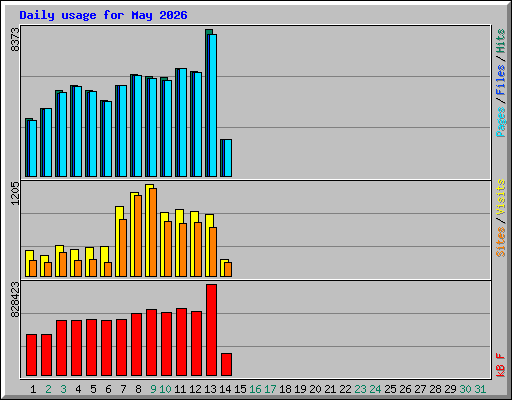Click day label 27 on the x-axis
Image resolution: width=512 pixels, height=400 pixels.
(x=420, y=389)
